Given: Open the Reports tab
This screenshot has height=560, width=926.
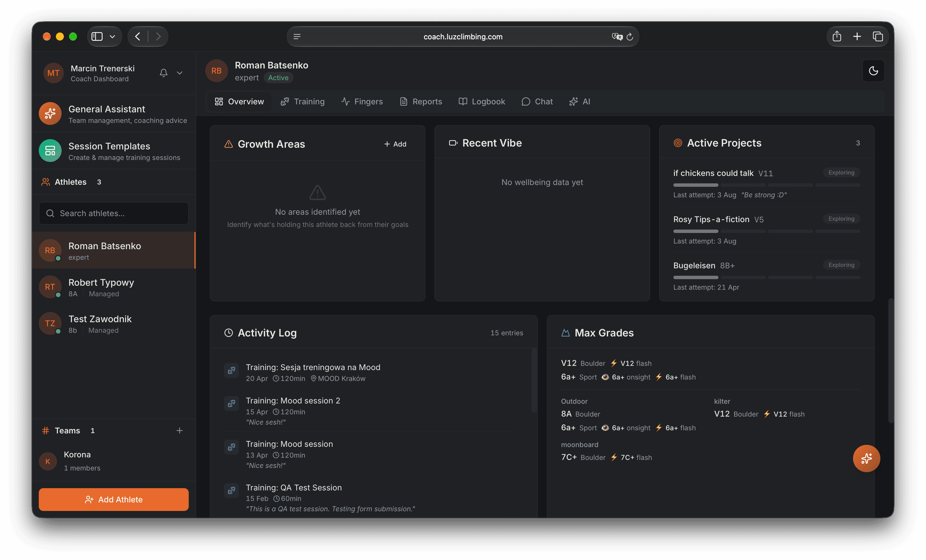Looking at the screenshot, I should click(x=421, y=102).
